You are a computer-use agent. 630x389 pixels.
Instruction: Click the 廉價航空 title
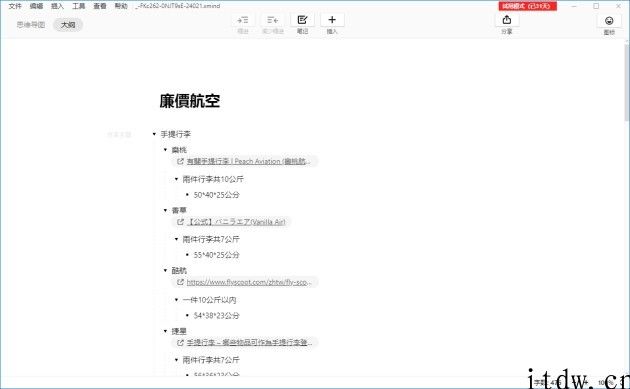190,101
